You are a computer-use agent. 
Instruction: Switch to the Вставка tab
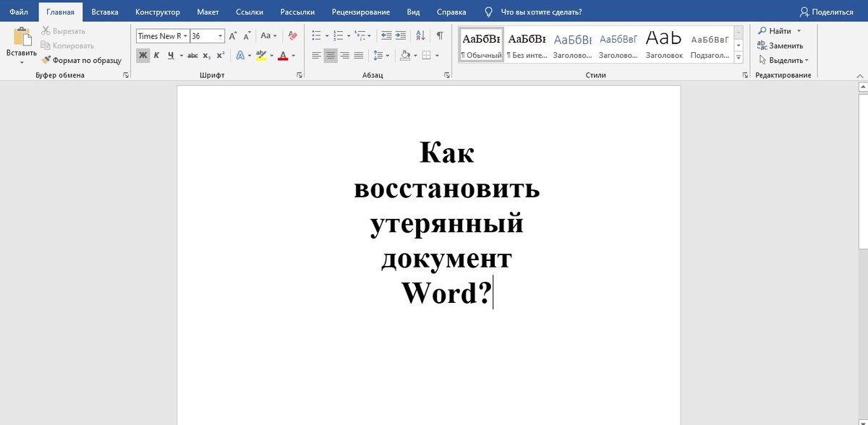pyautogui.click(x=105, y=12)
